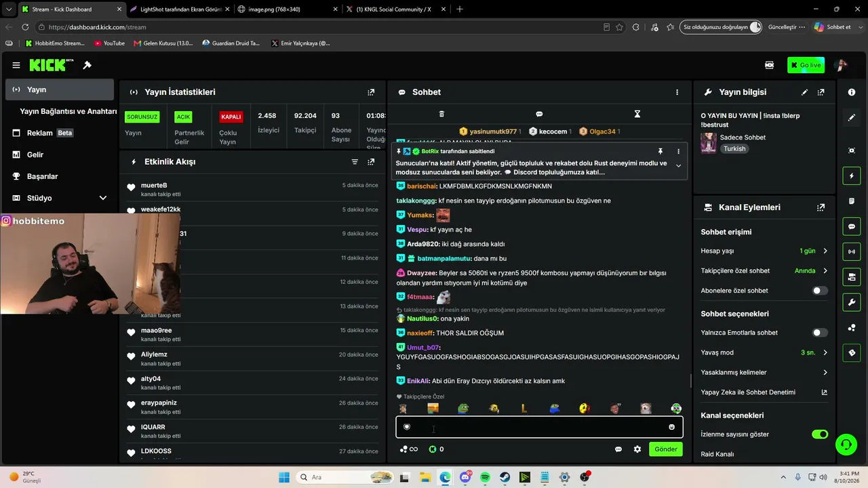Screen dimensions: 868x488
Task: Disable İzlenme sayısını göster toggle
Action: pyautogui.click(x=820, y=434)
